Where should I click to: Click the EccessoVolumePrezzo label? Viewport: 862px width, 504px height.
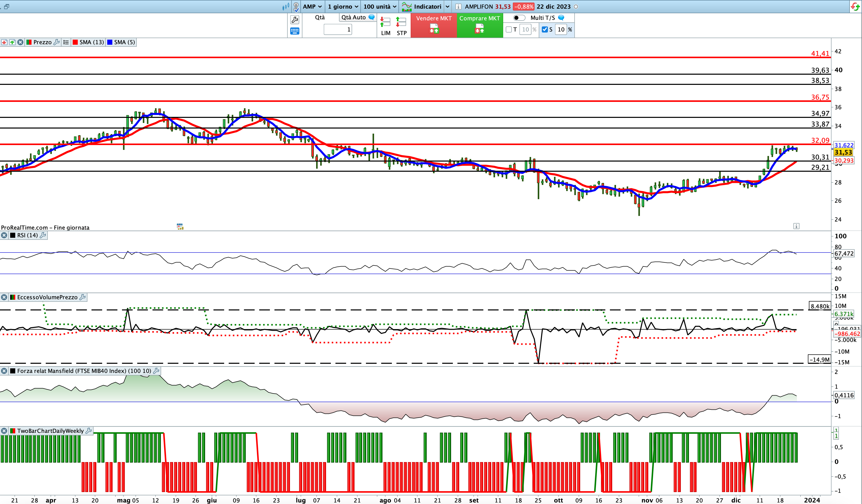pos(47,297)
